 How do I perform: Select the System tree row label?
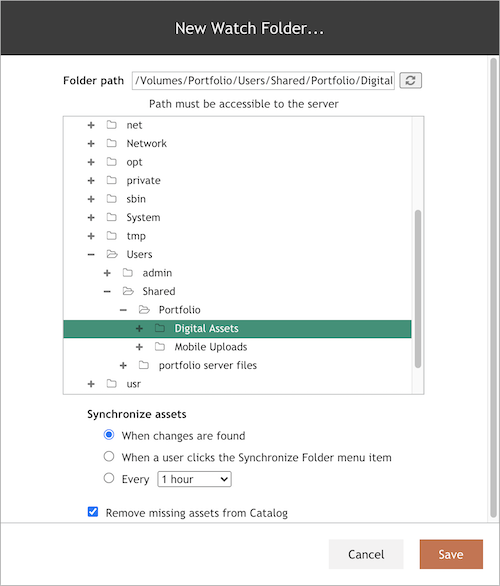[143, 218]
